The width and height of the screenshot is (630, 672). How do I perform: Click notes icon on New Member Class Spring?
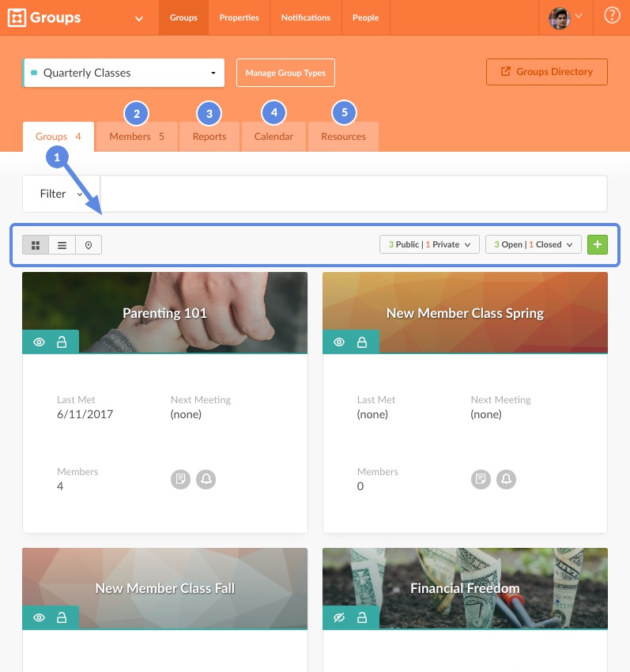pyautogui.click(x=481, y=479)
